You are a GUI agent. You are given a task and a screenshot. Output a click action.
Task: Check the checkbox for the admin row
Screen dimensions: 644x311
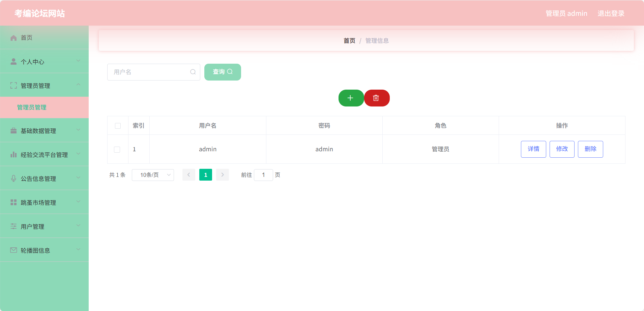(x=117, y=150)
